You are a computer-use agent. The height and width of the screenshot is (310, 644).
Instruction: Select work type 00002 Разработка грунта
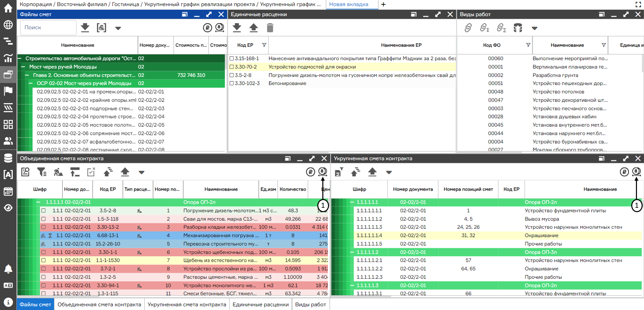coord(549,75)
